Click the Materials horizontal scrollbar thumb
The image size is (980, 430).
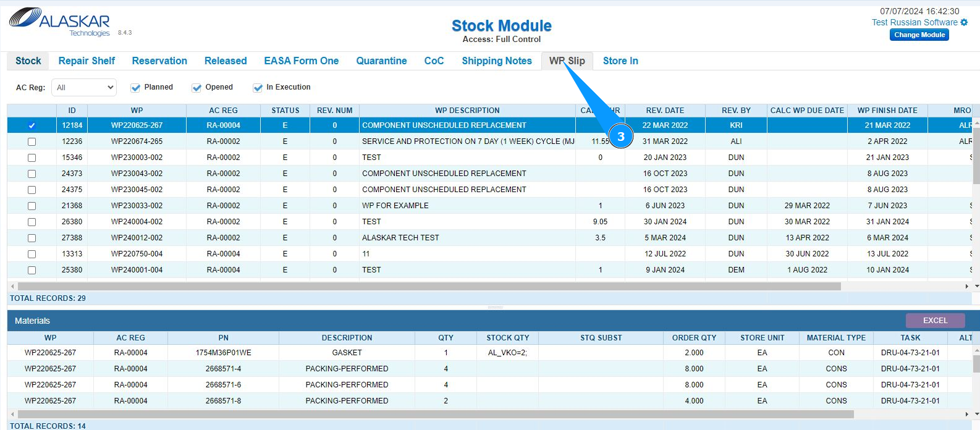coord(433,414)
